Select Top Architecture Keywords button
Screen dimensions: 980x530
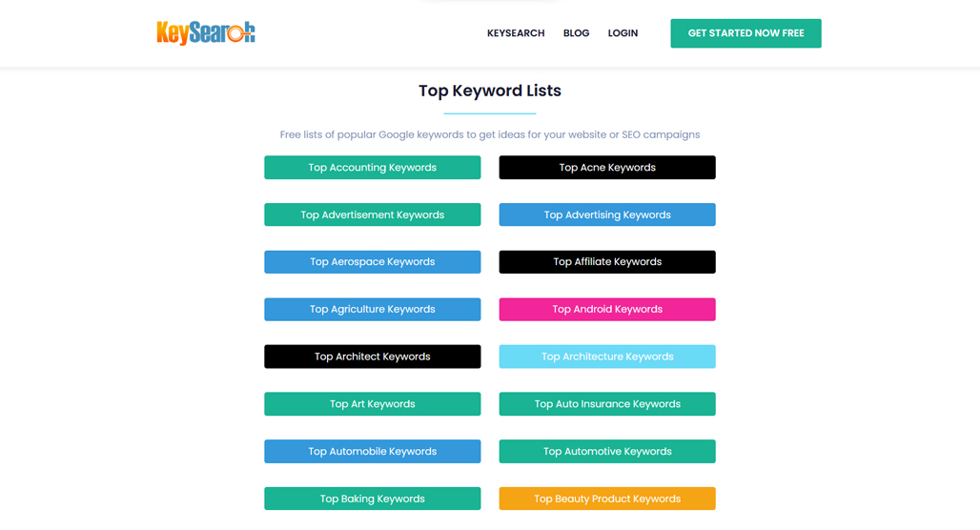coord(607,357)
